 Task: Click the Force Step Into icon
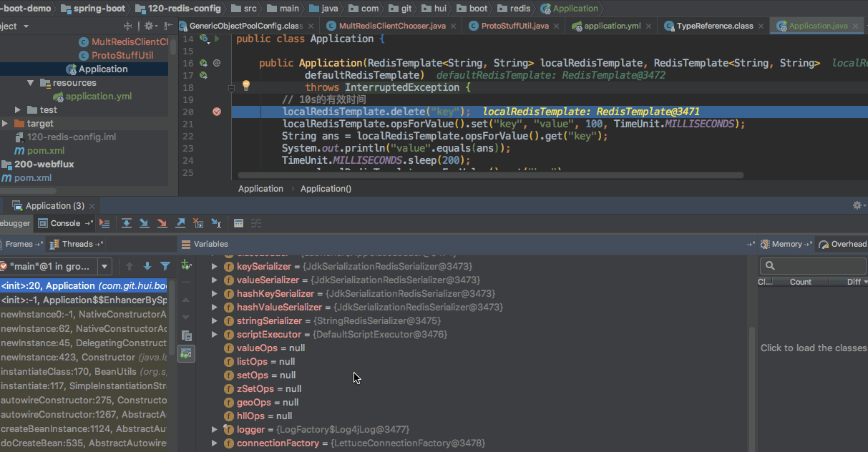(162, 223)
